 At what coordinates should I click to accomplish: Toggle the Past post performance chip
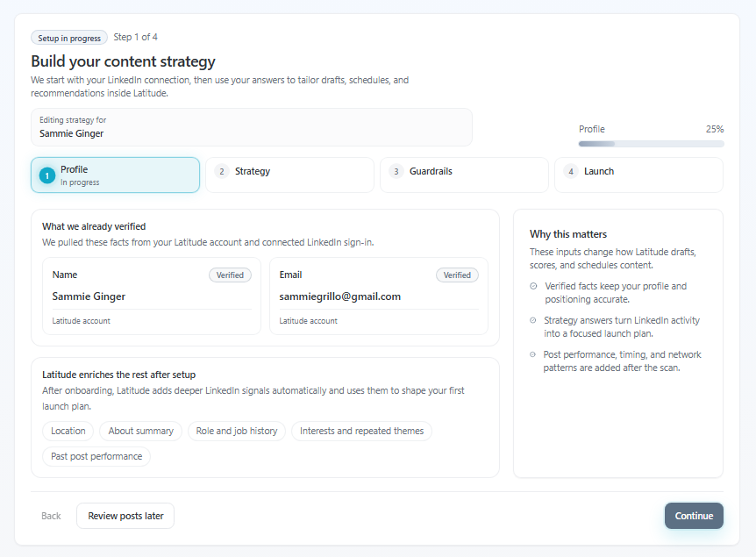point(96,456)
